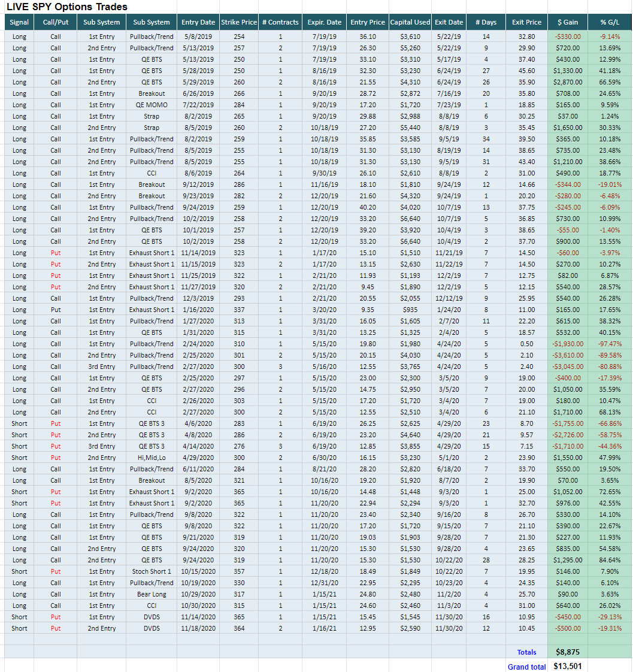Screen dimensions: 633x672
Task: Select the $13,501 grand total value
Action: tap(567, 666)
